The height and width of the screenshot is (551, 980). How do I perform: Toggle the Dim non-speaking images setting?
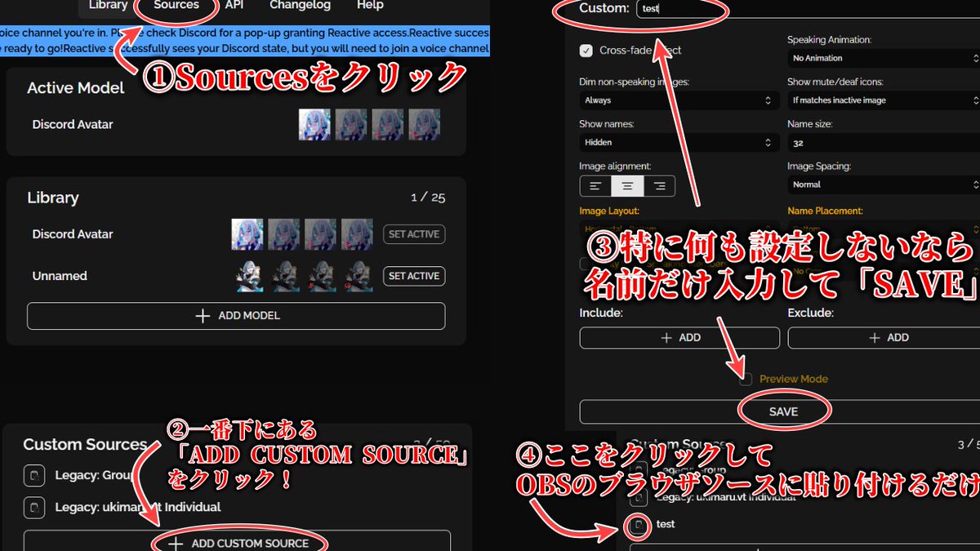tap(679, 100)
